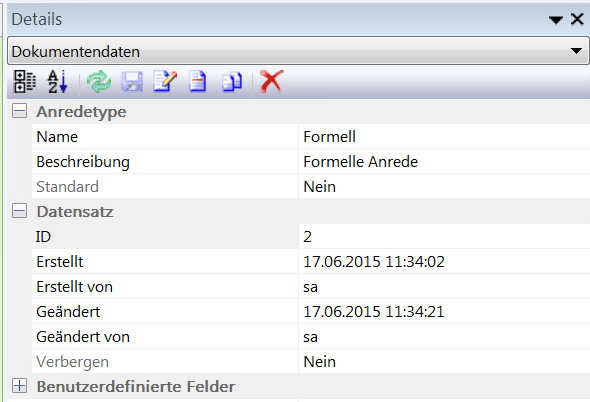The image size is (590, 402).
Task: Collapse the Datensatz section
Action: [19, 211]
